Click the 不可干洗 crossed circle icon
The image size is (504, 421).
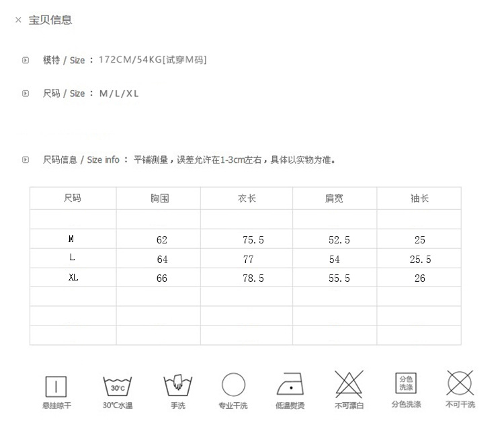[460, 383]
